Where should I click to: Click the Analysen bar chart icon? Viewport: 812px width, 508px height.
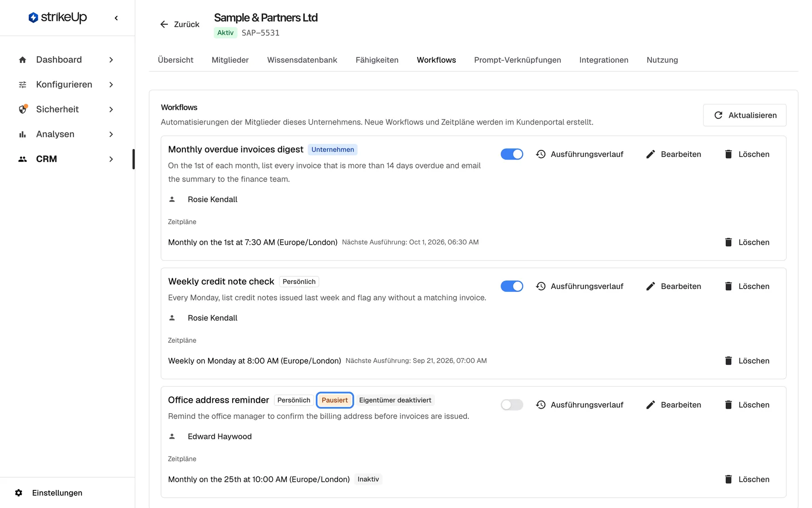(x=23, y=134)
